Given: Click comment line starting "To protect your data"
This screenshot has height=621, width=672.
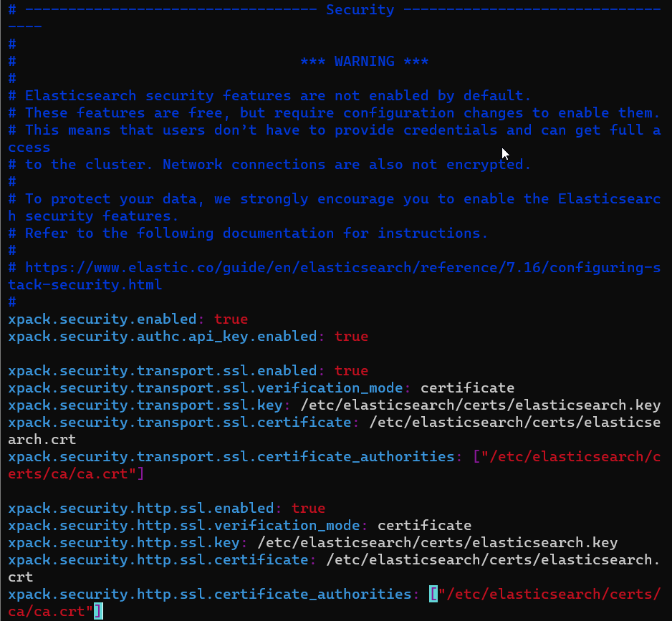Looking at the screenshot, I should point(335,208).
